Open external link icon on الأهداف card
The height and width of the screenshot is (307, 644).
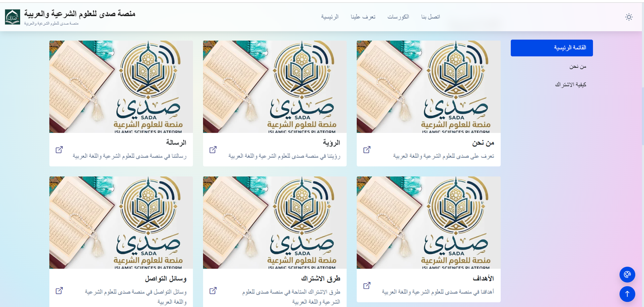coord(367,286)
